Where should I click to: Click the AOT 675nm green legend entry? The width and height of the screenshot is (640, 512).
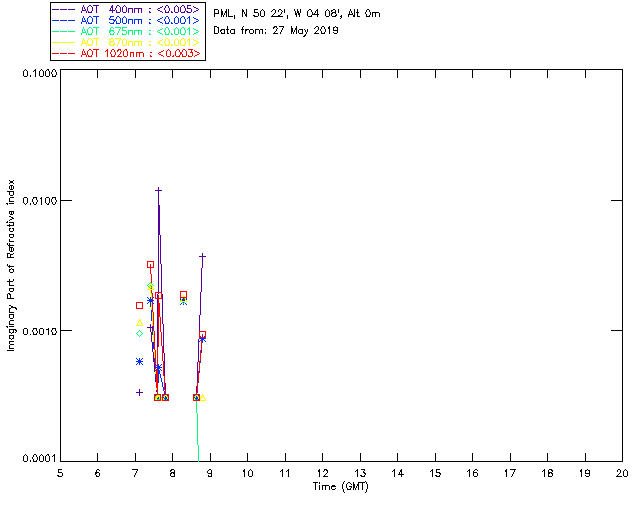pos(126,31)
